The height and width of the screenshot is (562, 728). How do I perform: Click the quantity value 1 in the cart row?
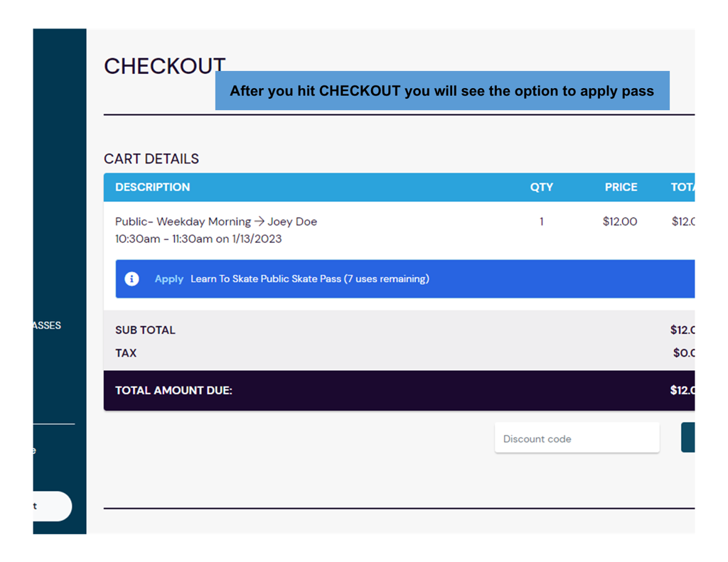[541, 222]
